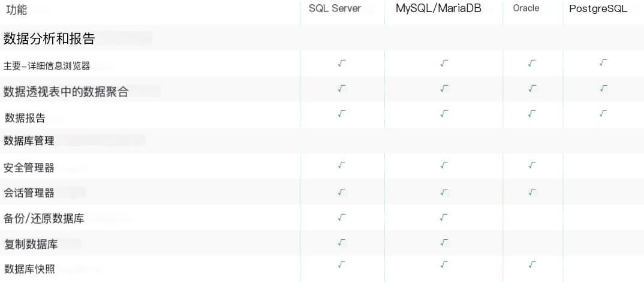Click the 备份/还原数据库 feature label
The height and width of the screenshot is (289, 644).
pos(44,218)
